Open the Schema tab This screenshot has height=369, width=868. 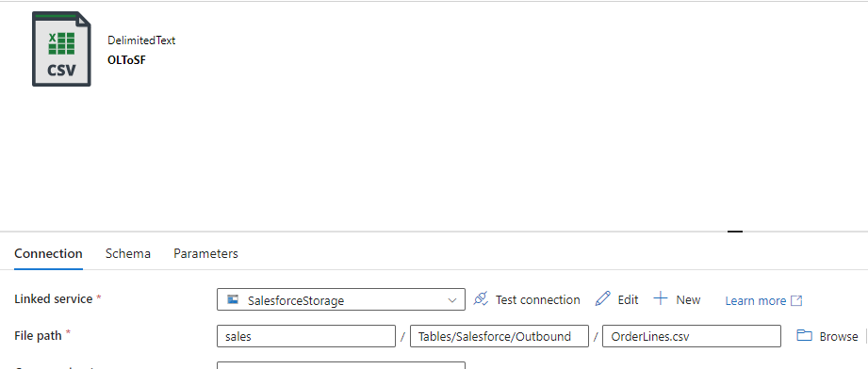(128, 253)
